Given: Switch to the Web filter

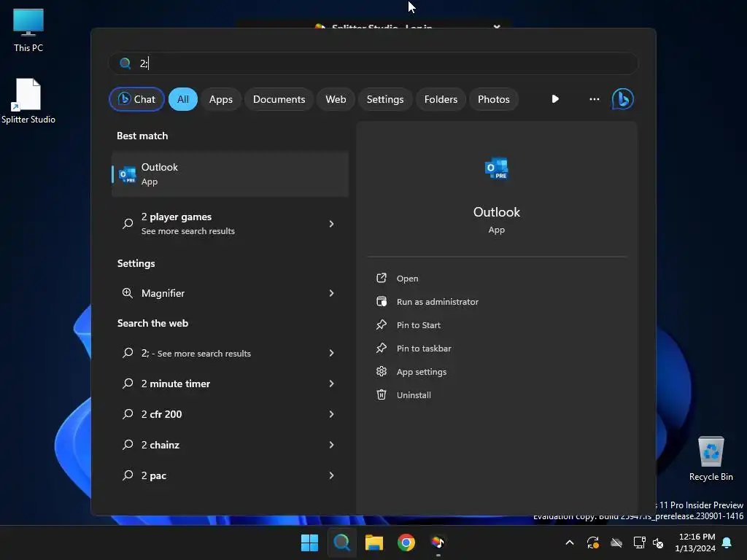Looking at the screenshot, I should [336, 99].
